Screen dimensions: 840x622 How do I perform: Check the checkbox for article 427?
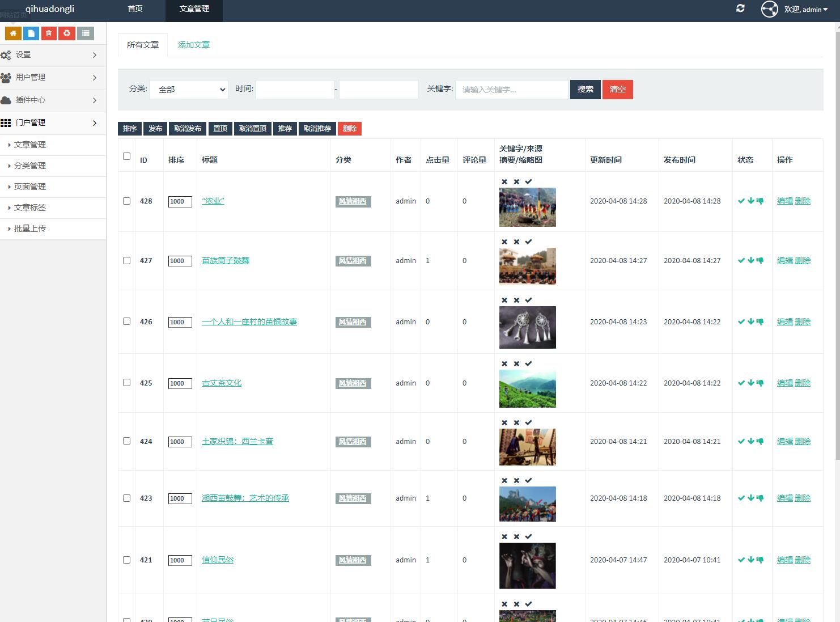[126, 261]
